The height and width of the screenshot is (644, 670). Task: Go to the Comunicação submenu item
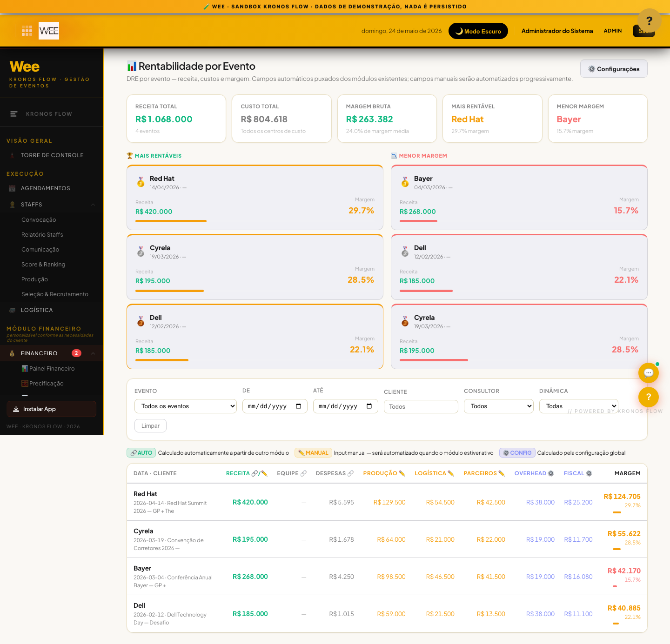(40, 250)
